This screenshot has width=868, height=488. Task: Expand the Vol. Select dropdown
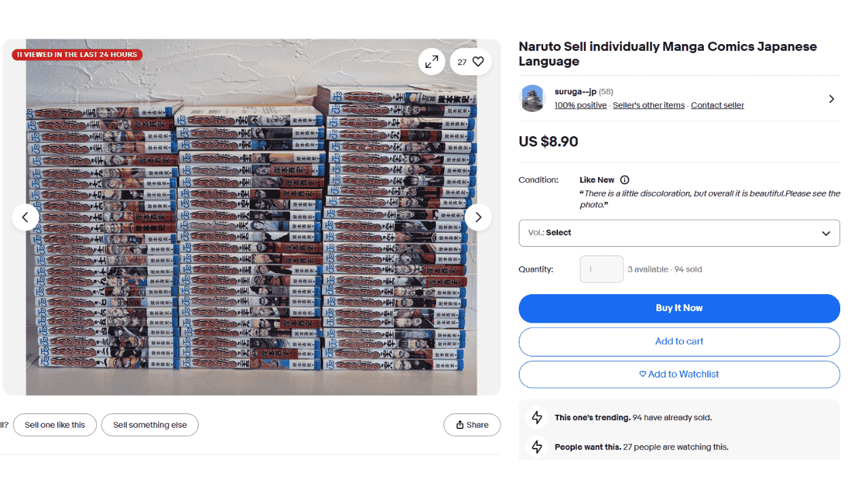[679, 233]
